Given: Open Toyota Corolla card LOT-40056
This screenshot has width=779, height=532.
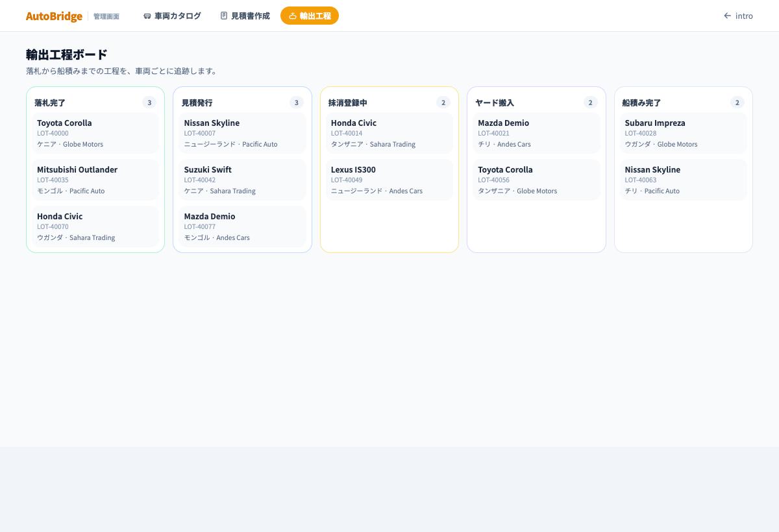Looking at the screenshot, I should coord(536,180).
